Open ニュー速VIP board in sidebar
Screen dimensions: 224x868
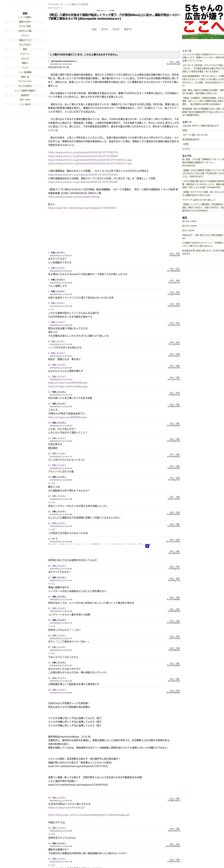[x=25, y=104]
